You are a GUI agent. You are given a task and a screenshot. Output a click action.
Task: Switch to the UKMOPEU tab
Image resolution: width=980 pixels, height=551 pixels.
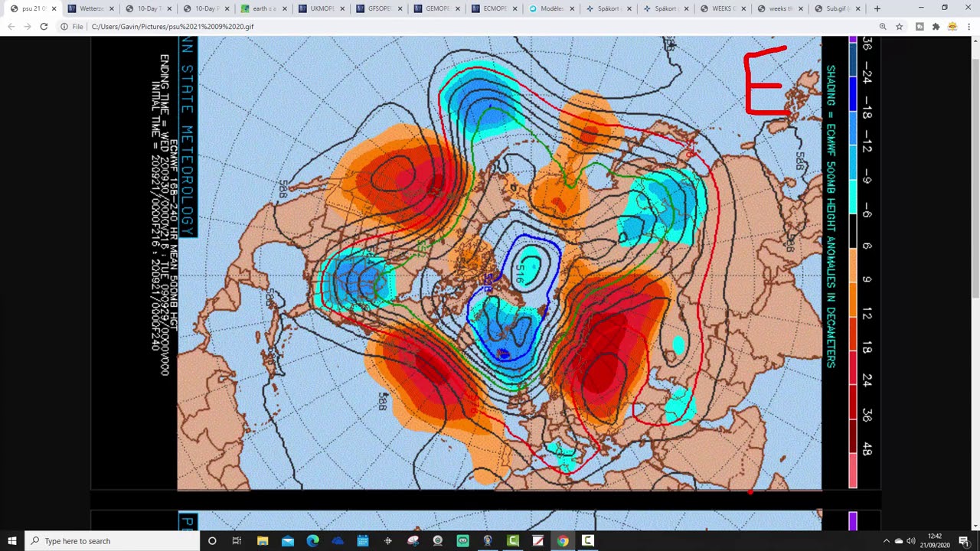[x=321, y=8]
